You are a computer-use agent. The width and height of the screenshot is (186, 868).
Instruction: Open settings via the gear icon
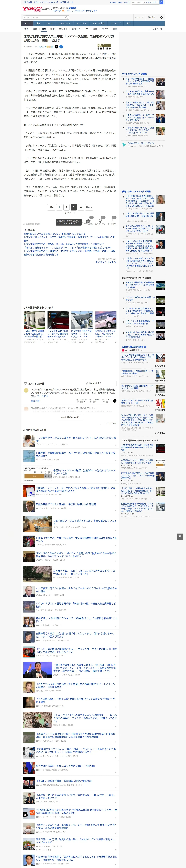pyautogui.click(x=161, y=17)
